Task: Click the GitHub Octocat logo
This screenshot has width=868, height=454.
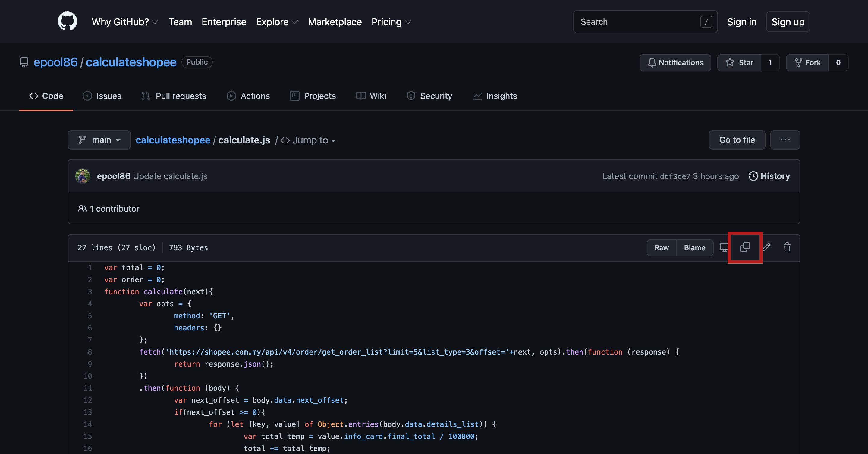Action: 68,21
